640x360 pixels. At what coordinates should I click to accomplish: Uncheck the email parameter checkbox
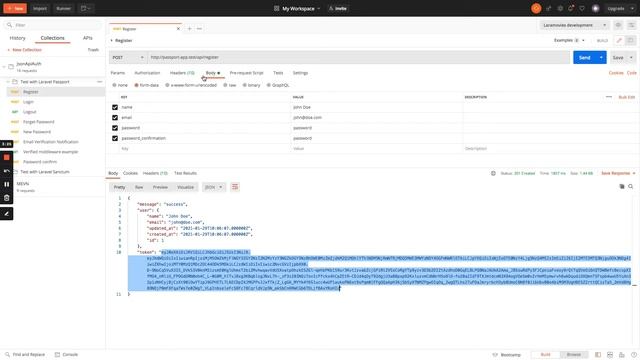(115, 118)
